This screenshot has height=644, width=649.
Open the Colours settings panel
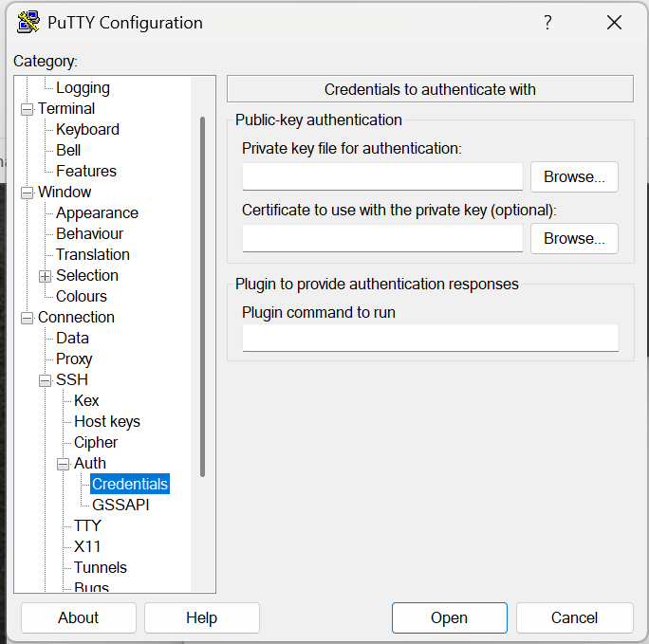point(81,296)
